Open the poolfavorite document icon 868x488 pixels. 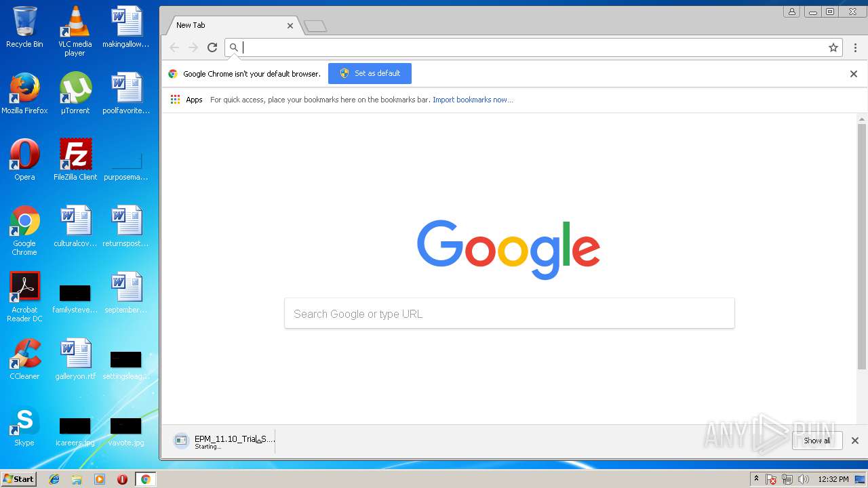[125, 94]
